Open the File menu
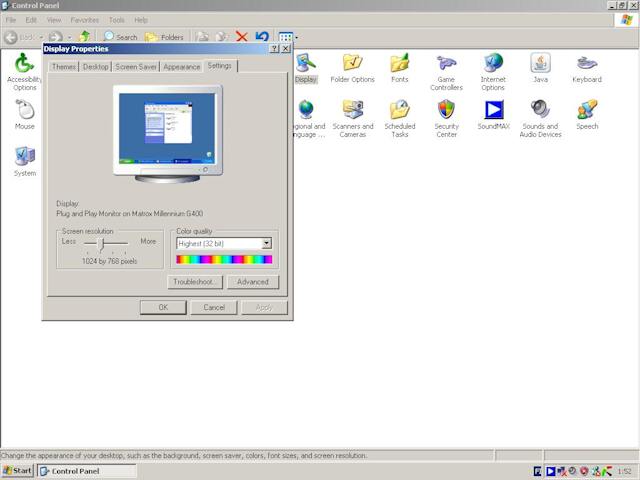This screenshot has height=480, width=640. pyautogui.click(x=11, y=20)
